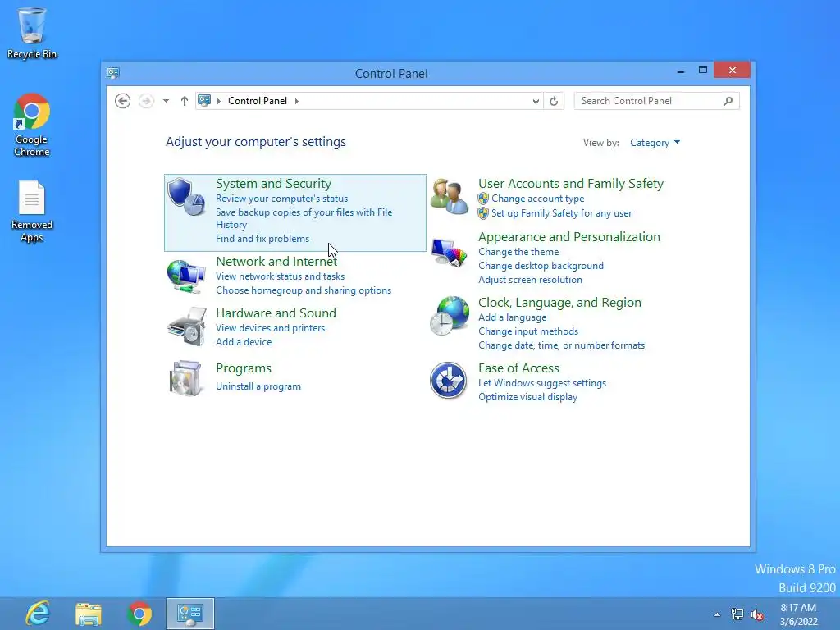Go back using the Back arrow button

123,101
